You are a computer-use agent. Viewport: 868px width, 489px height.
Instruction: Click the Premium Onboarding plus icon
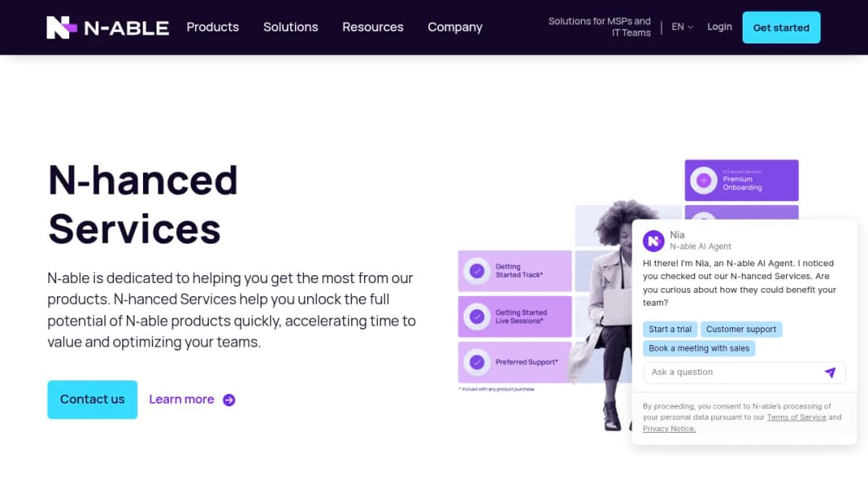pos(703,180)
